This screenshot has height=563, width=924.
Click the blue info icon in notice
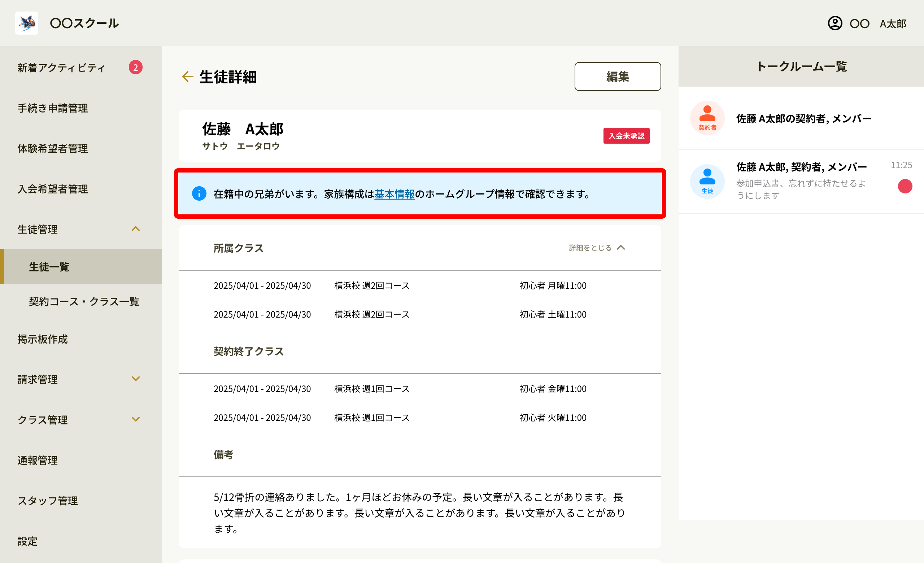tap(199, 193)
